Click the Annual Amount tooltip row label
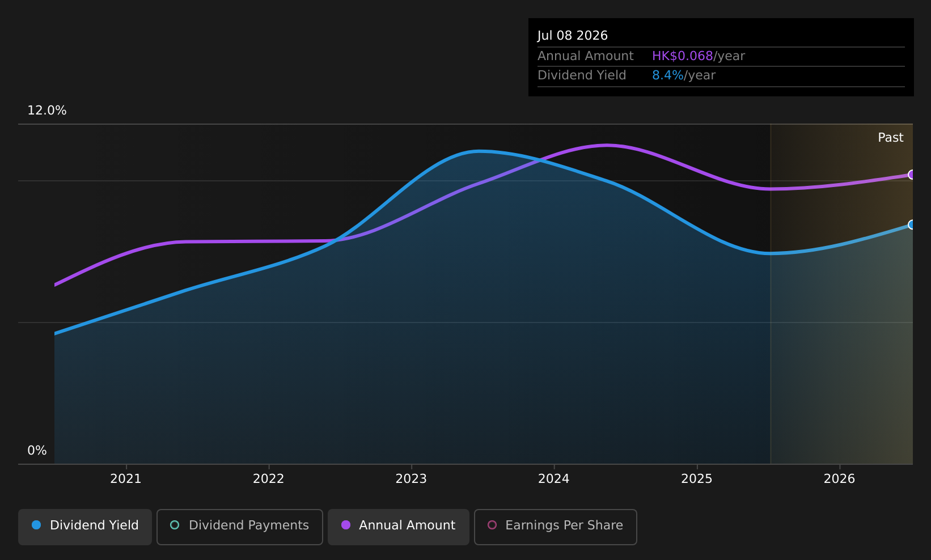The width and height of the screenshot is (931, 560). point(586,56)
